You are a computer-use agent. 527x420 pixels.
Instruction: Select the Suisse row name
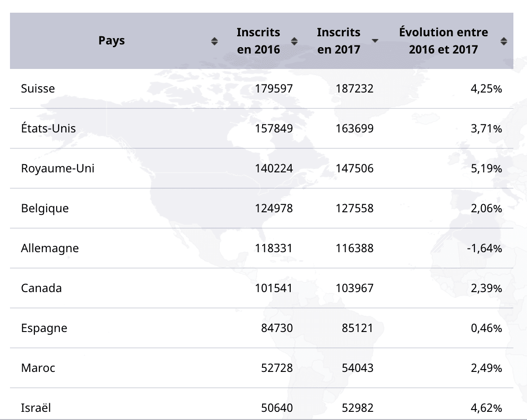[x=38, y=88]
